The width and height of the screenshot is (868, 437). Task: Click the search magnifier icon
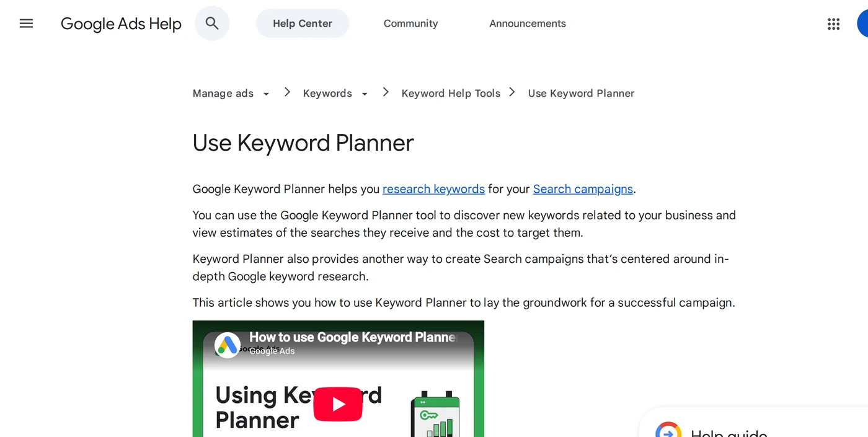click(x=212, y=24)
